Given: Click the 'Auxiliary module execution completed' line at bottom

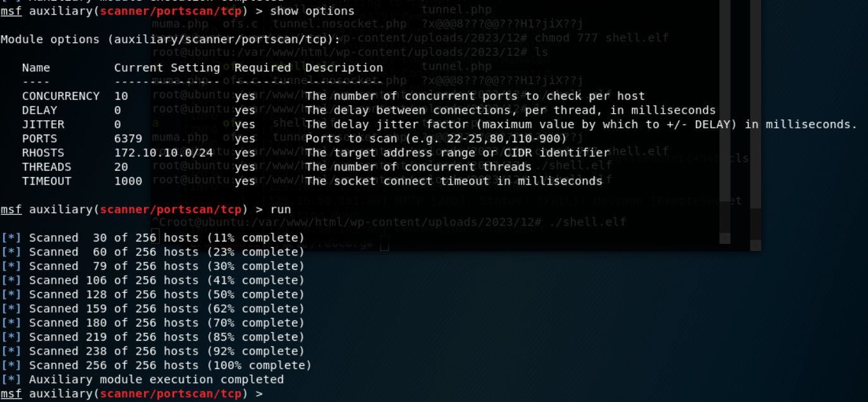Looking at the screenshot, I should pyautogui.click(x=156, y=380).
